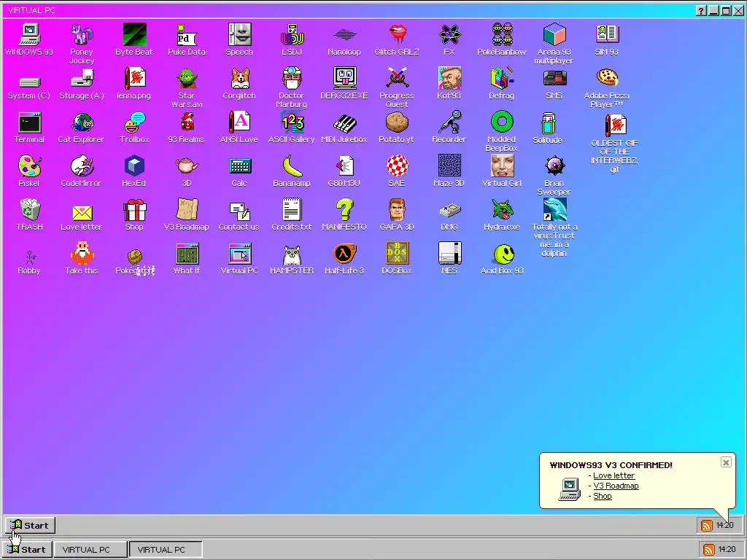The image size is (747, 560).
Task: Open the Poney Jockey icon
Action: 82,35
